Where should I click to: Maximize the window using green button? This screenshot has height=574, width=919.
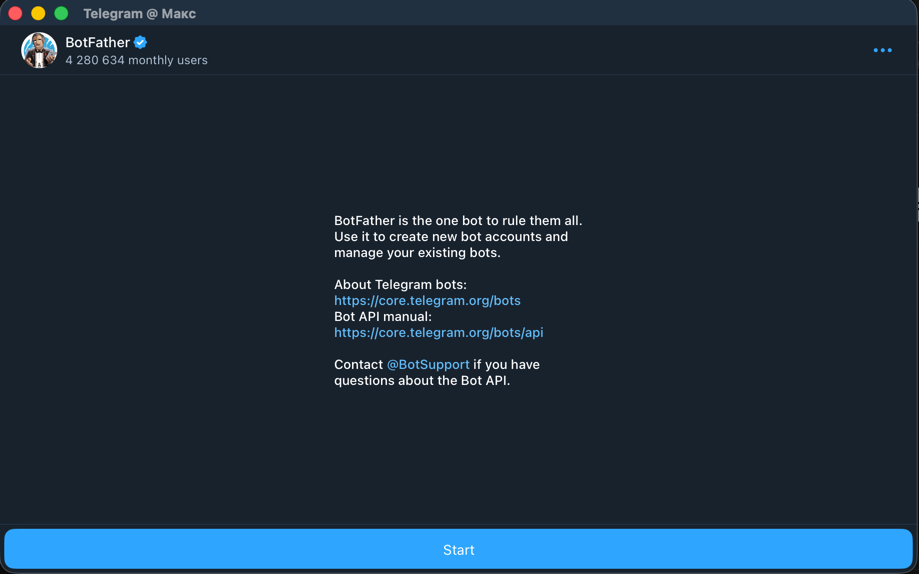[x=61, y=13]
